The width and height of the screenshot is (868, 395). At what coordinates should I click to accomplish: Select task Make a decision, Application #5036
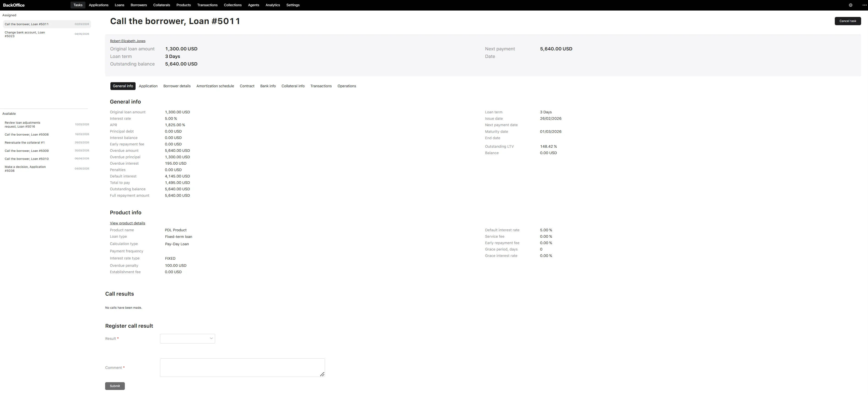[x=47, y=169]
